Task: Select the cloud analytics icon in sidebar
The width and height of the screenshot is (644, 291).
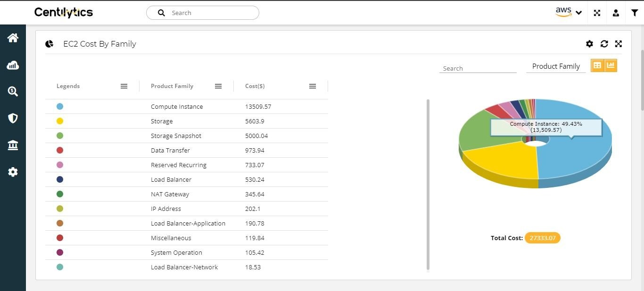Action: [x=13, y=65]
